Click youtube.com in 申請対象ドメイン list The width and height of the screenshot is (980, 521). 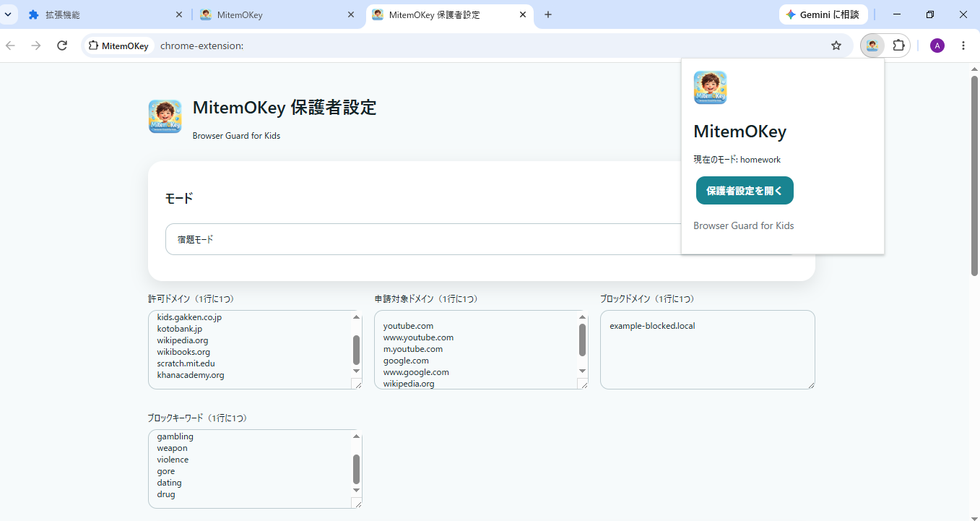(x=408, y=326)
